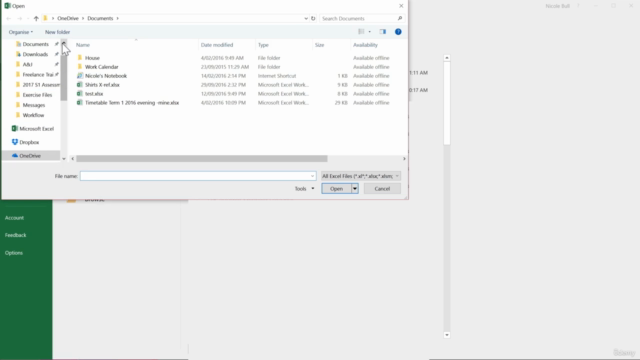Image resolution: width=640 pixels, height=360 pixels.
Task: Click the Open button
Action: 336,189
